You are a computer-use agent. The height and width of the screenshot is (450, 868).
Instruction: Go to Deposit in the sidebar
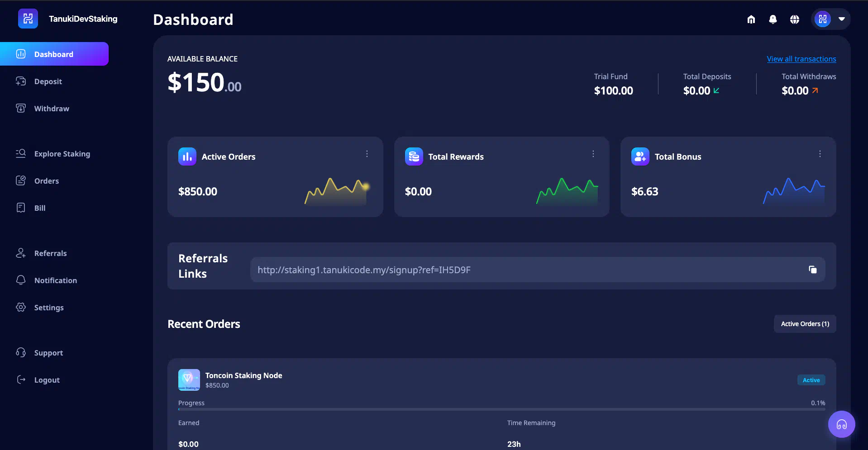[x=48, y=81]
